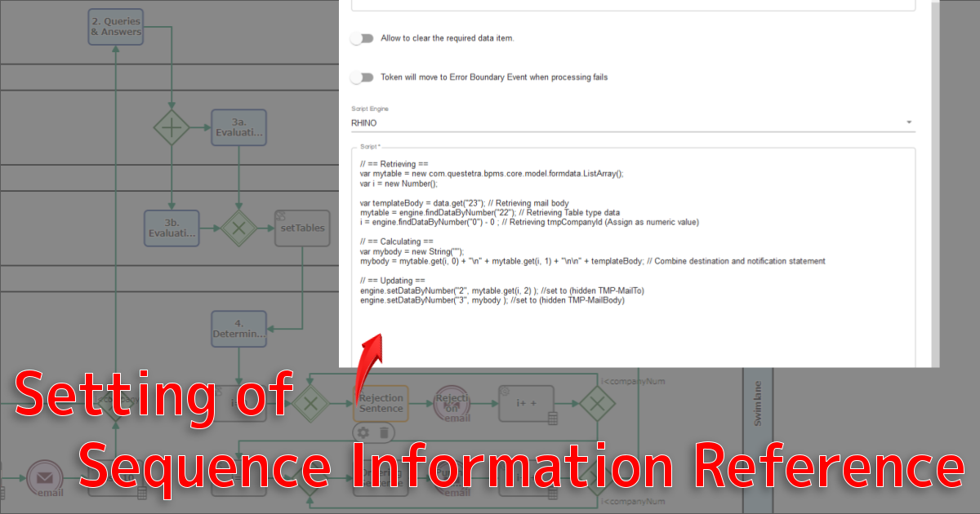Viewport: 980px width, 514px height.
Task: Click the '4. Determin...' task node
Action: pos(238,329)
